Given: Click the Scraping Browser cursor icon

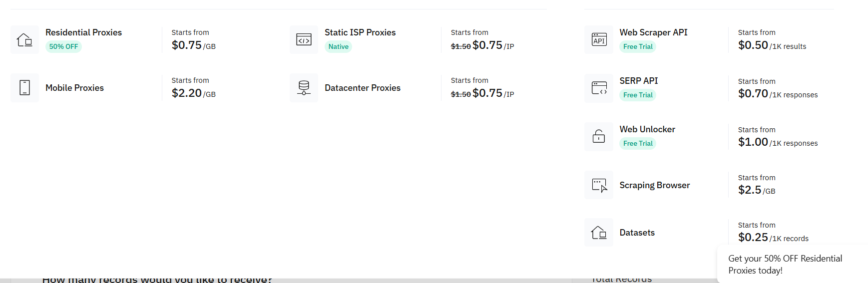Looking at the screenshot, I should 599,185.
